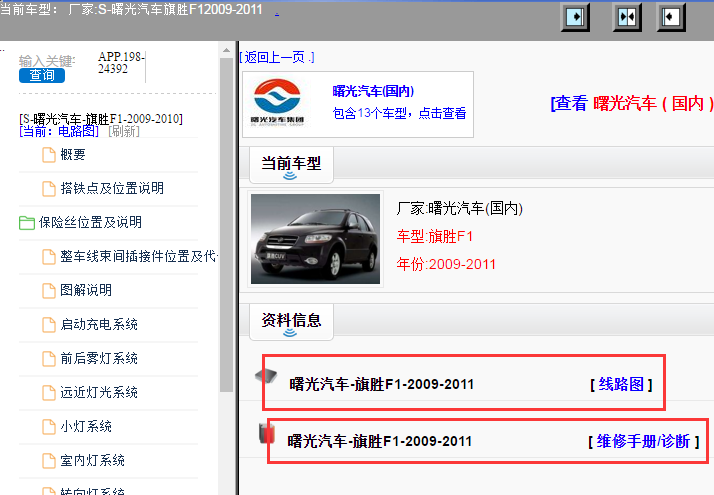
Task: Click the red book icon beside 维修手册 row
Action: [x=267, y=433]
